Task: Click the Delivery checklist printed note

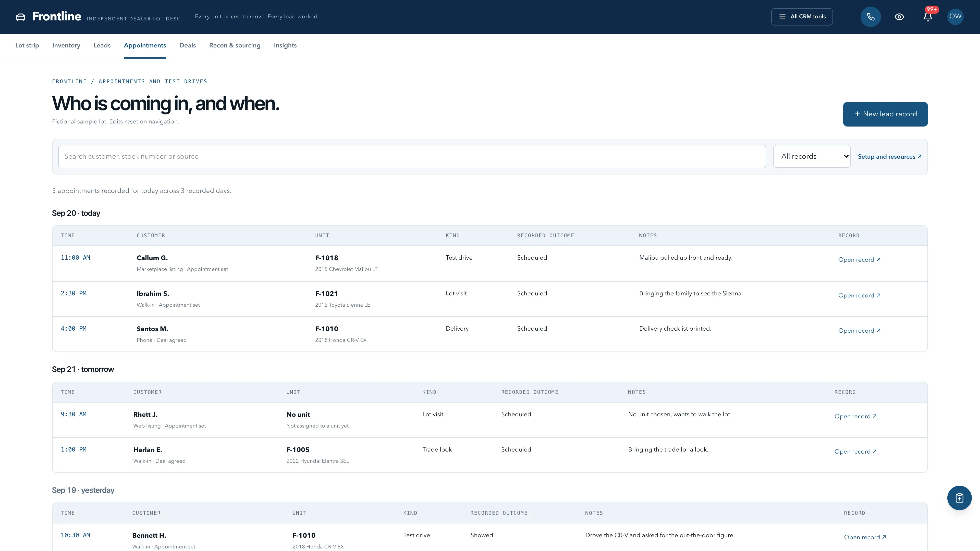Action: coord(675,329)
